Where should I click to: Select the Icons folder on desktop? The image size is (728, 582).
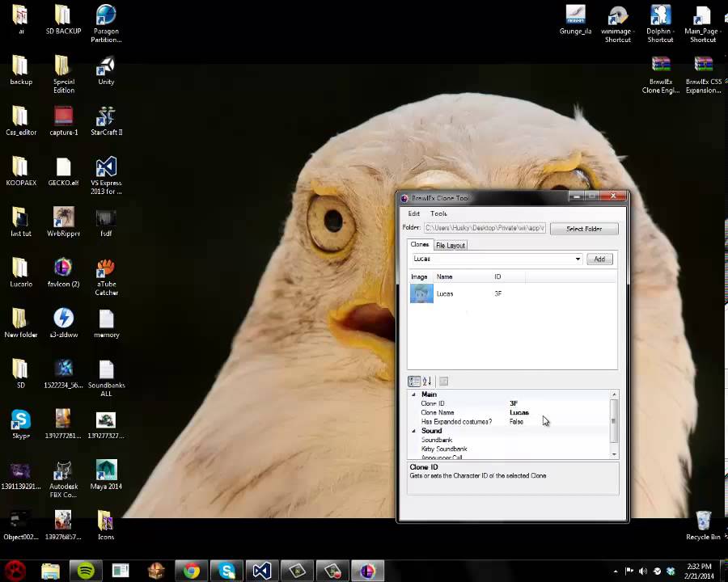coord(106,525)
